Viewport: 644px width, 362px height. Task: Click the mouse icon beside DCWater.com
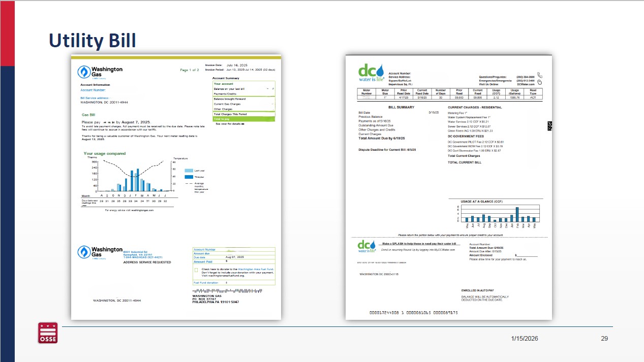point(539,82)
